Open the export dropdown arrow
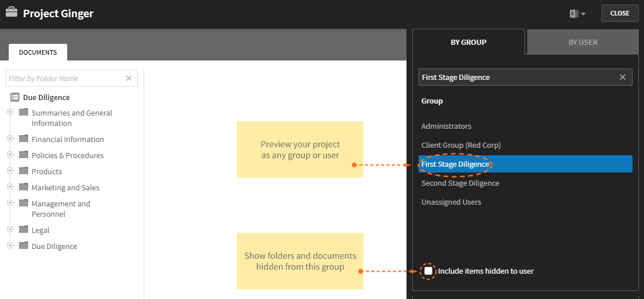644x299 pixels. tap(583, 14)
